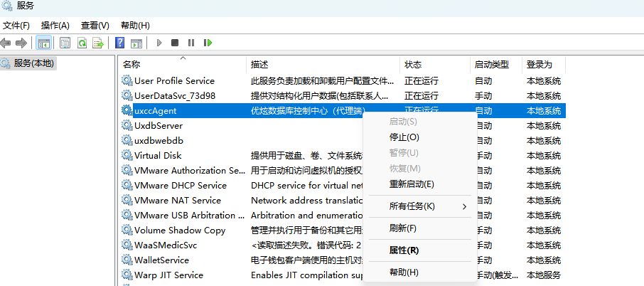The width and height of the screenshot is (644, 286).
Task: Click the Back arrow toolbar icon
Action: [x=6, y=43]
